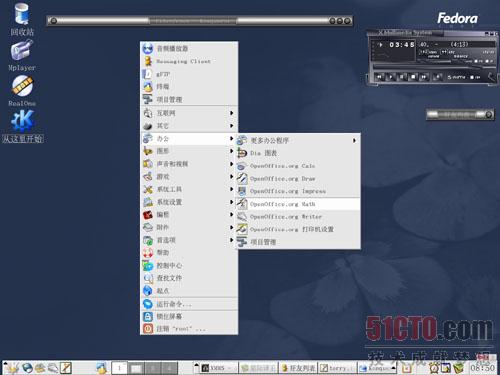Toggle the XMMS playlist (PL) button
Screen dimensions: 500x375
click(x=489, y=61)
